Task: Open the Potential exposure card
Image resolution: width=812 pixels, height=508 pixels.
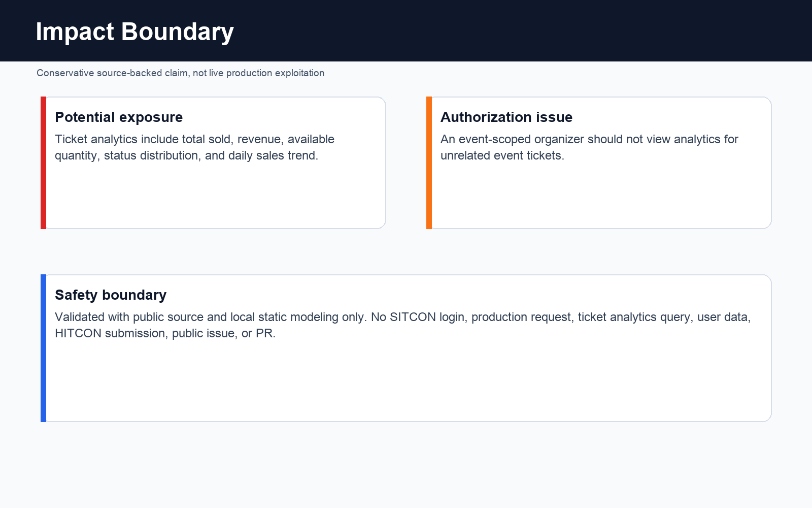Action: pos(213,163)
